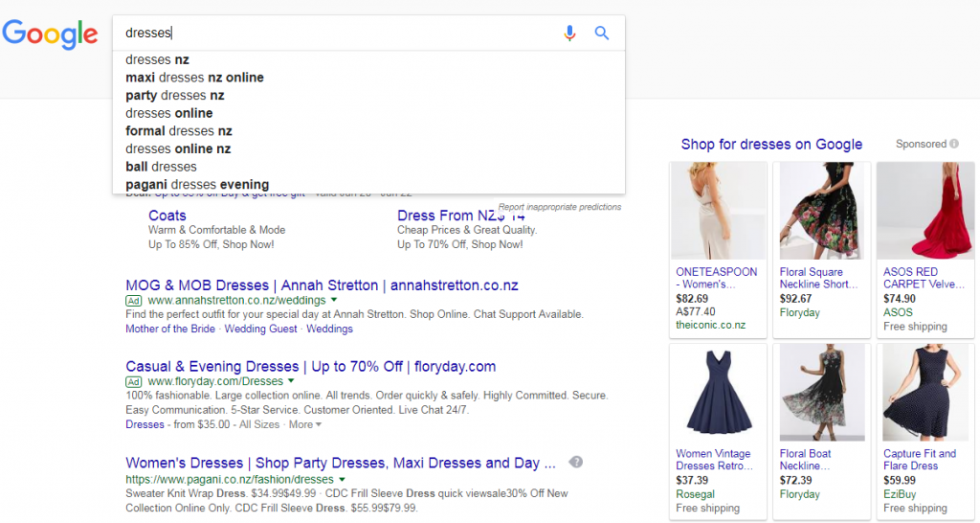Screen dimensions: 980x523
Task: Click the microphone voice search icon
Action: pyautogui.click(x=569, y=34)
